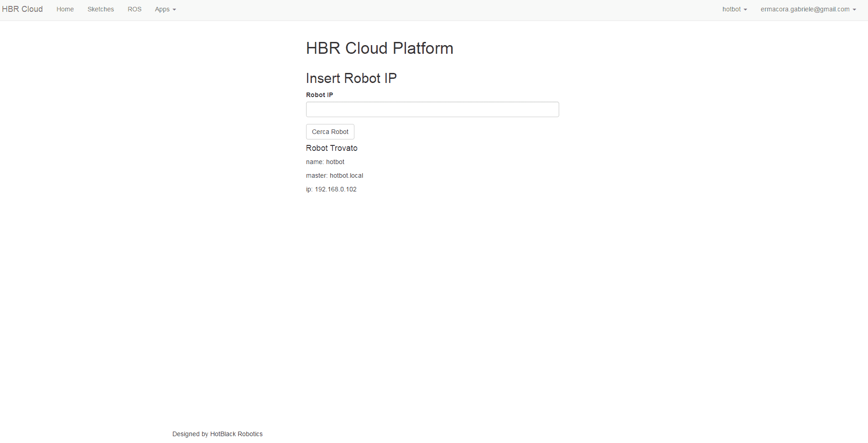
Task: Focus the Robot IP input field
Action: point(432,109)
